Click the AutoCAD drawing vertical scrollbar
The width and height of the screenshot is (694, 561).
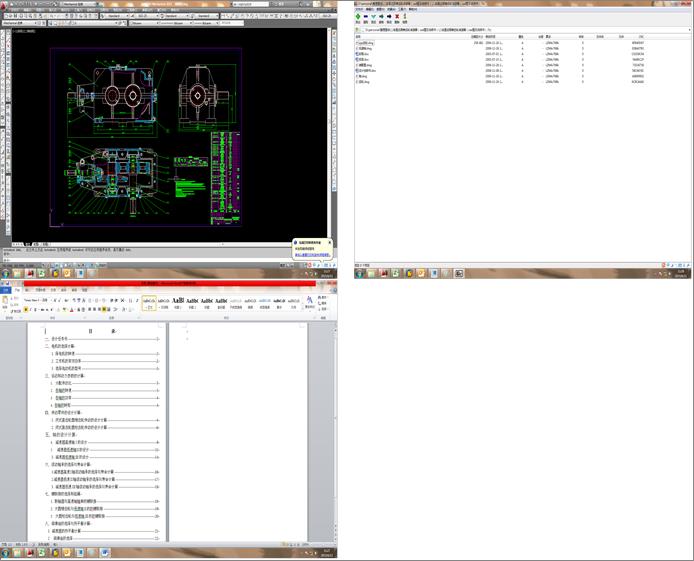coord(329,133)
